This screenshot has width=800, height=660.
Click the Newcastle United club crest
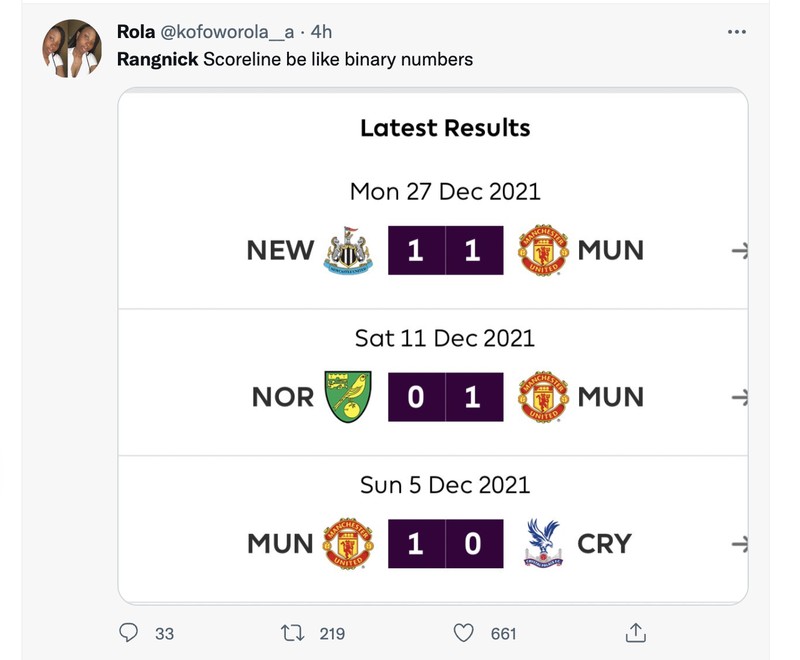[347, 251]
